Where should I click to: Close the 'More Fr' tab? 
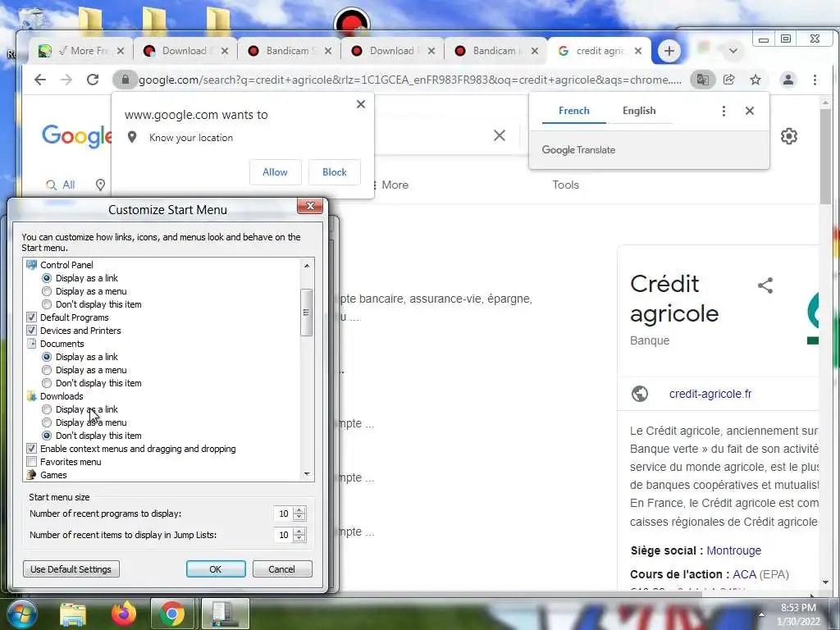(121, 51)
